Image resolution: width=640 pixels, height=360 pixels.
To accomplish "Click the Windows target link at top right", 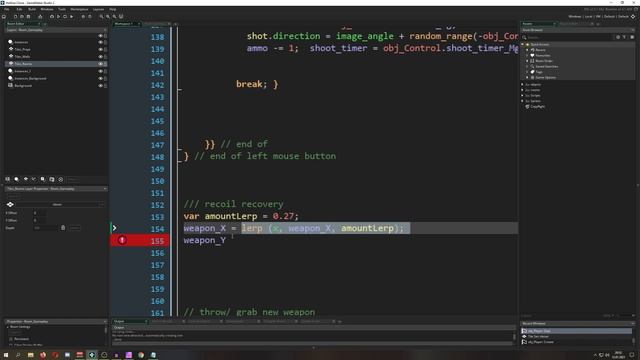I will (x=574, y=17).
